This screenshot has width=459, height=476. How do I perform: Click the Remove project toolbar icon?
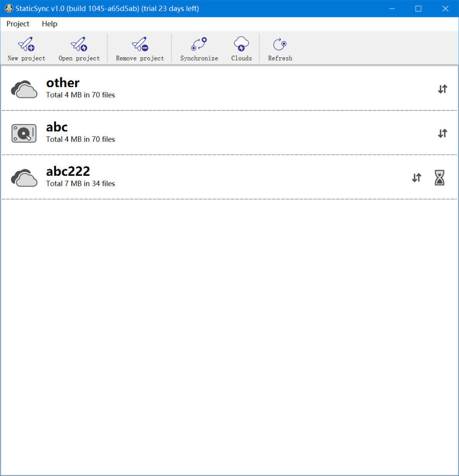pos(140,48)
